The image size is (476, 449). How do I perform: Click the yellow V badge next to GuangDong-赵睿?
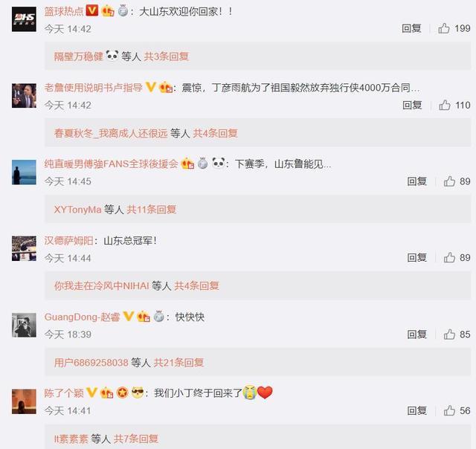(x=129, y=317)
